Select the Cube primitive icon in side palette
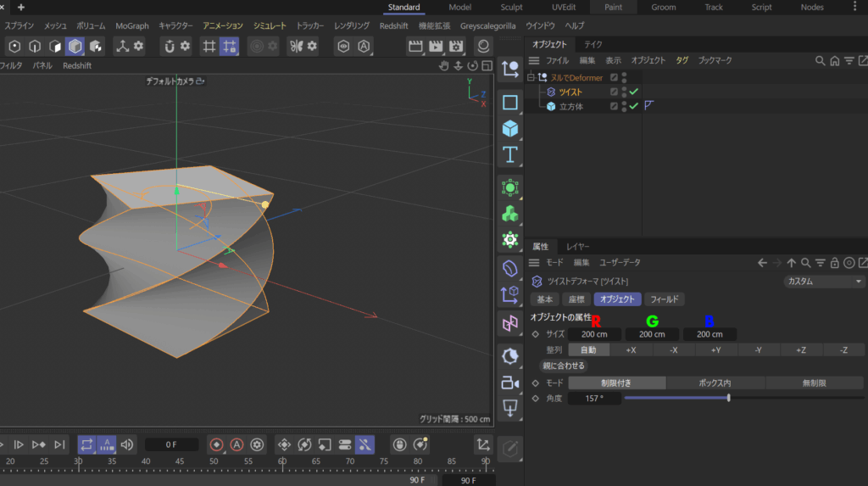The image size is (868, 486). coord(510,129)
